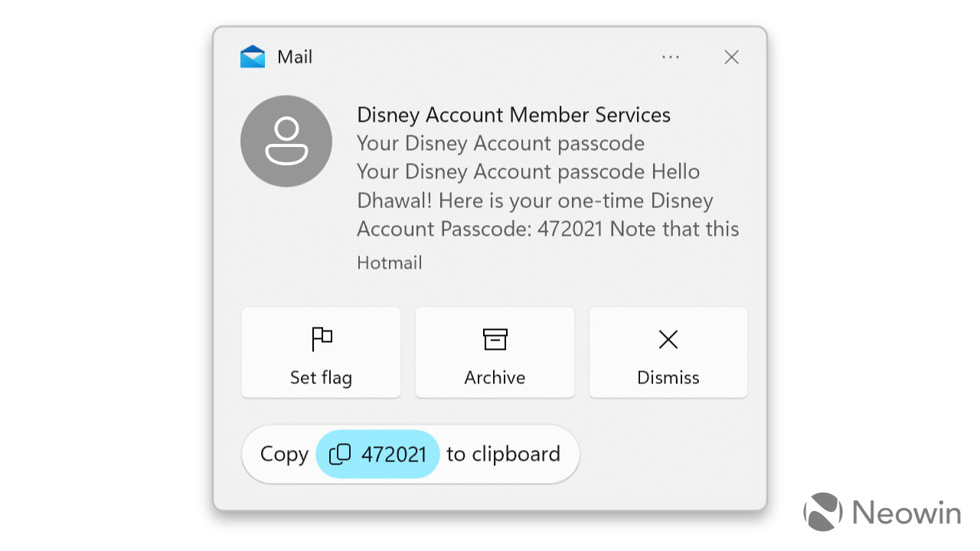The width and height of the screenshot is (980, 551).
Task: Click the sender profile avatar
Action: (x=286, y=141)
